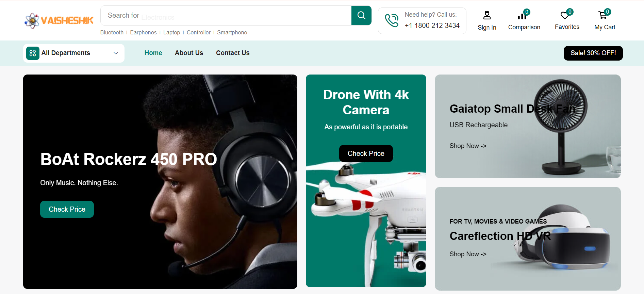Click the phone call support icon
The width and height of the screenshot is (644, 294).
tap(392, 20)
